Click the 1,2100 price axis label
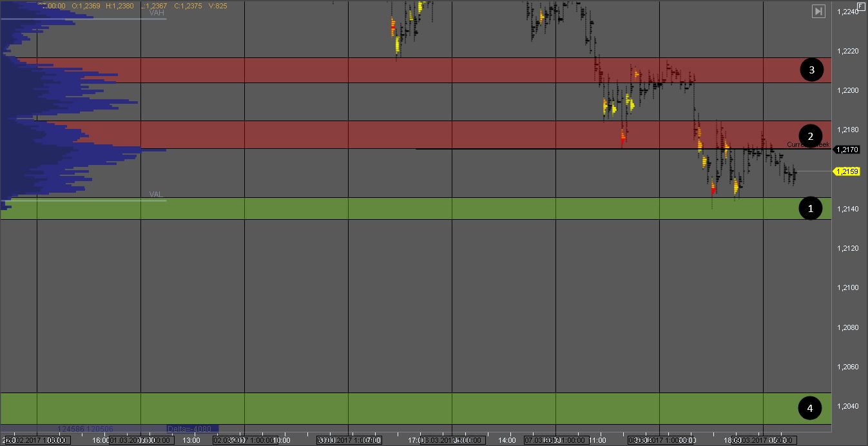 pos(848,287)
